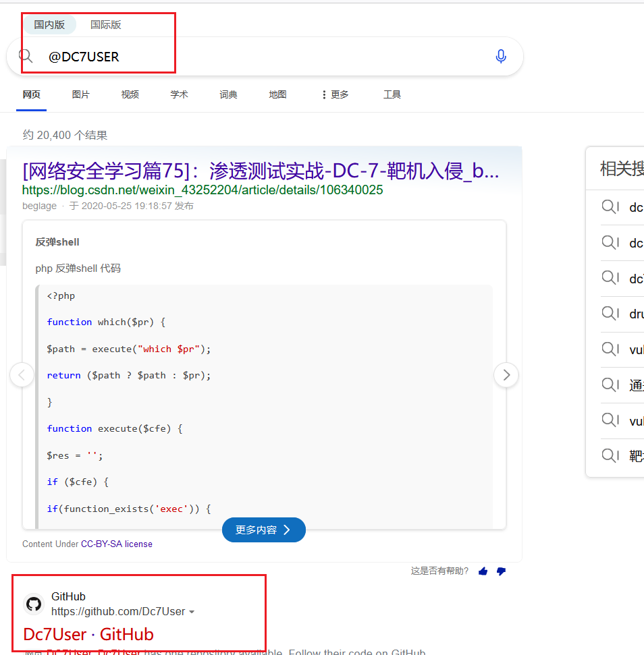644x655 pixels.
Task: Click the GitHub logo icon
Action: tap(34, 604)
